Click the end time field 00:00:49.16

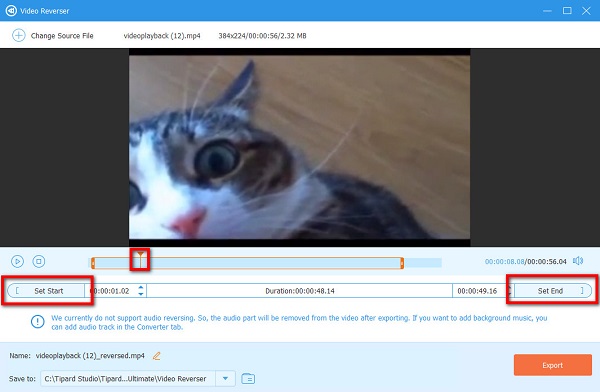[x=477, y=291]
